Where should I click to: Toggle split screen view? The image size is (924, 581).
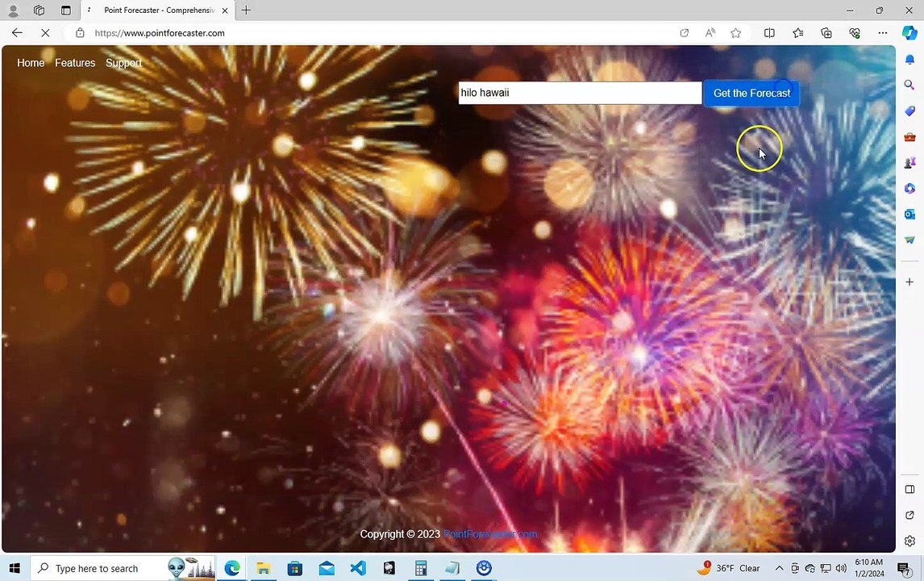tap(769, 33)
